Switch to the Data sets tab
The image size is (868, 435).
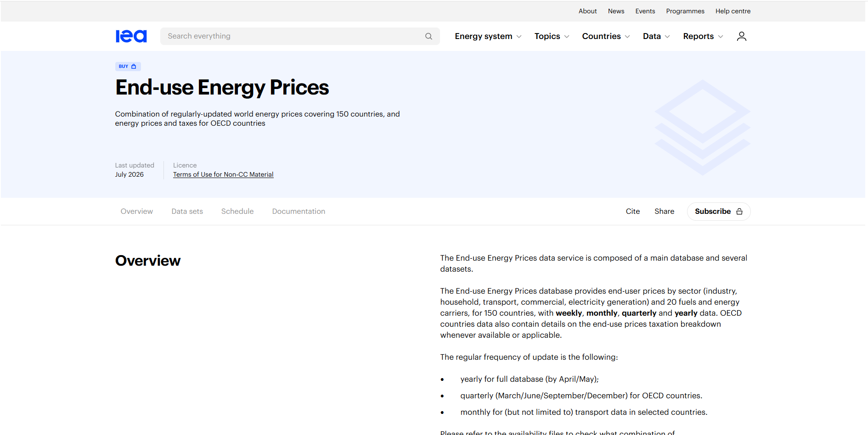pyautogui.click(x=187, y=212)
